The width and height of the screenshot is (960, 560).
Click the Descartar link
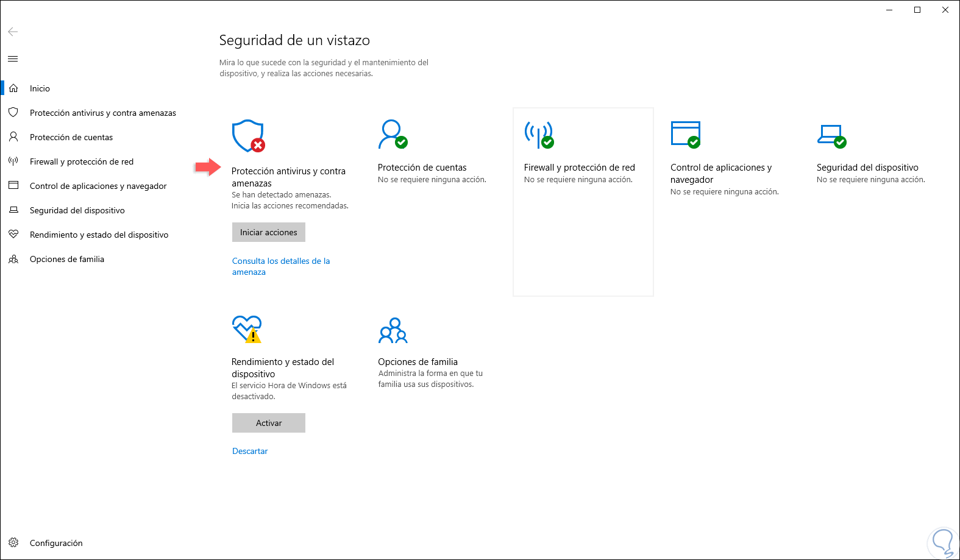250,451
